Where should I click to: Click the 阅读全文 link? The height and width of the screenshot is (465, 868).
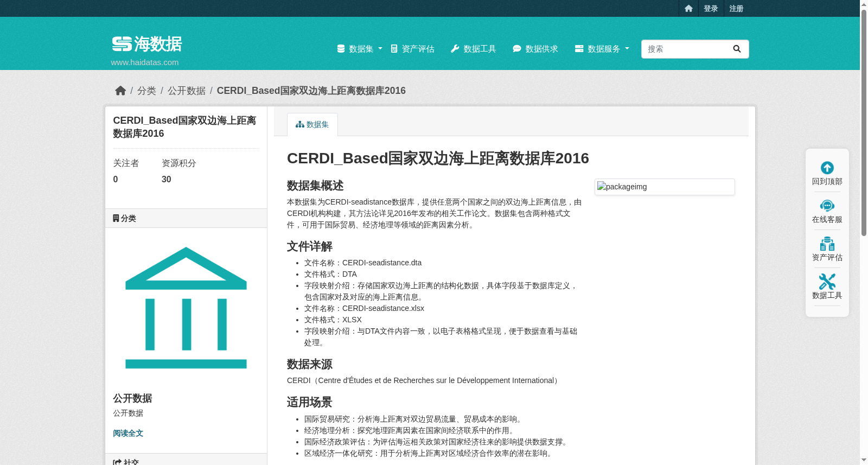[128, 433]
